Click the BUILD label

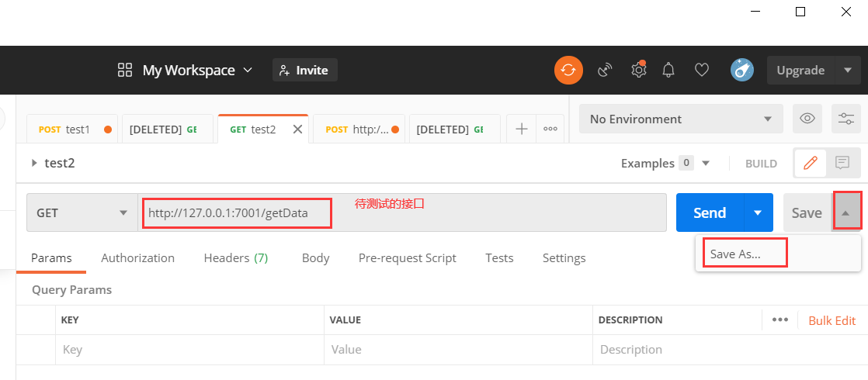click(x=761, y=164)
